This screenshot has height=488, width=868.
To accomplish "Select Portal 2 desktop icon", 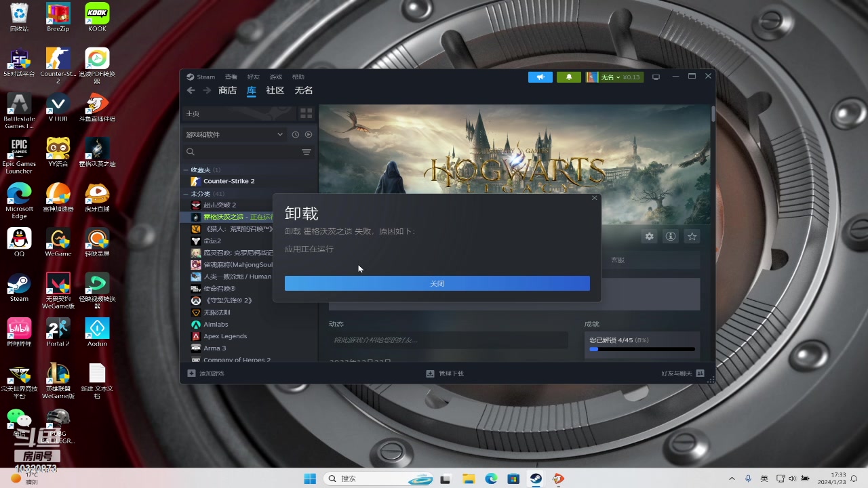I will pos(58,332).
